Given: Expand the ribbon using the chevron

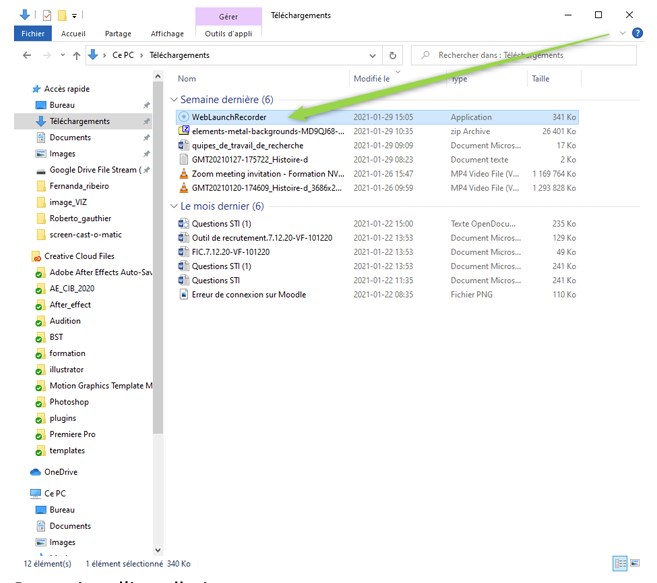Looking at the screenshot, I should point(623,33).
